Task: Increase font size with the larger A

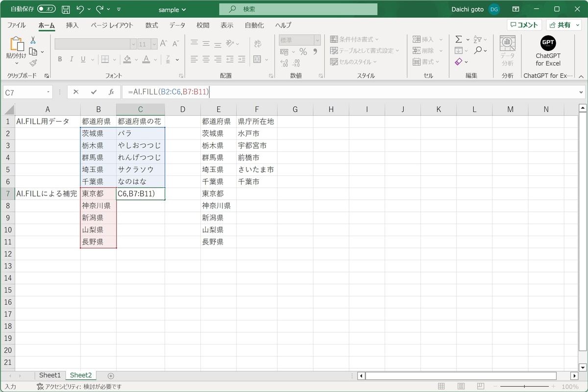Action: point(164,44)
